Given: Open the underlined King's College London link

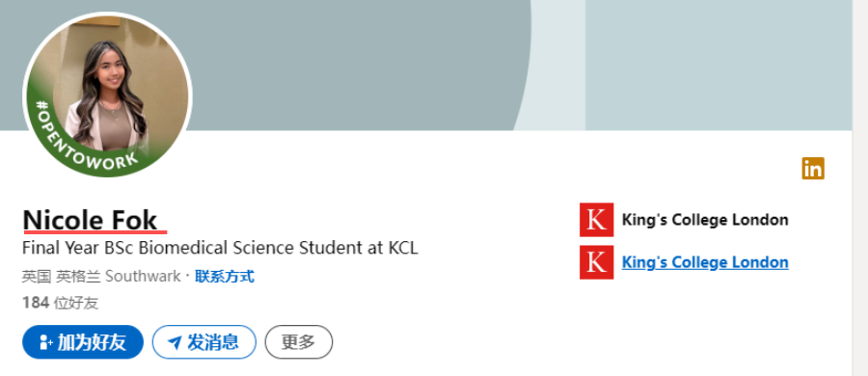Looking at the screenshot, I should click(705, 262).
